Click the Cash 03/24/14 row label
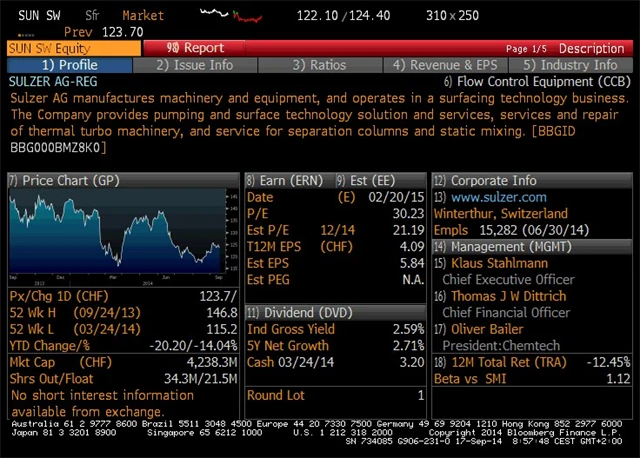Viewport: 640px width, 458px height. click(x=290, y=362)
